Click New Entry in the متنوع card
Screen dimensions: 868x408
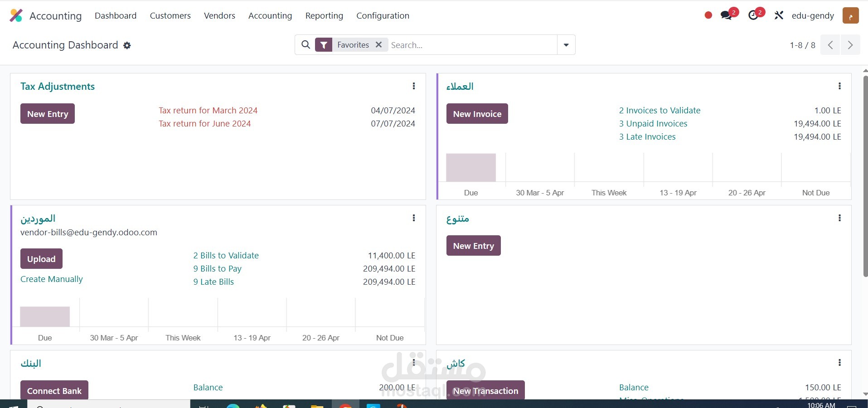[x=474, y=246]
